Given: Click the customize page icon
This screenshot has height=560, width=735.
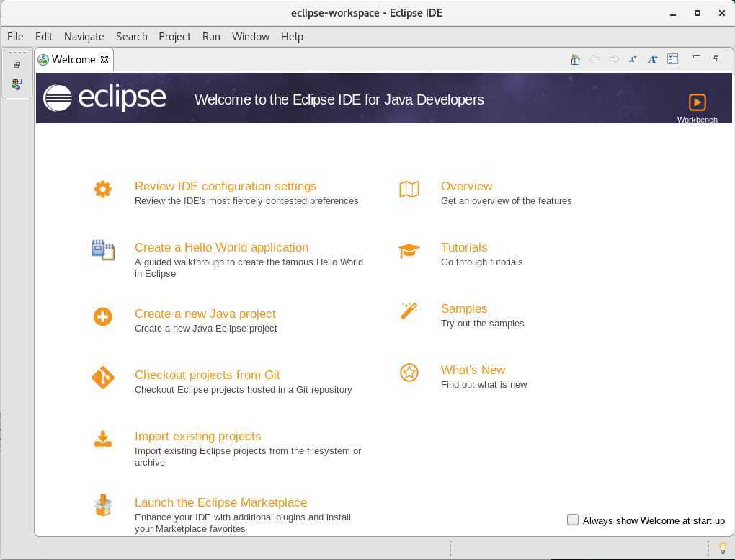Looking at the screenshot, I should [672, 58].
